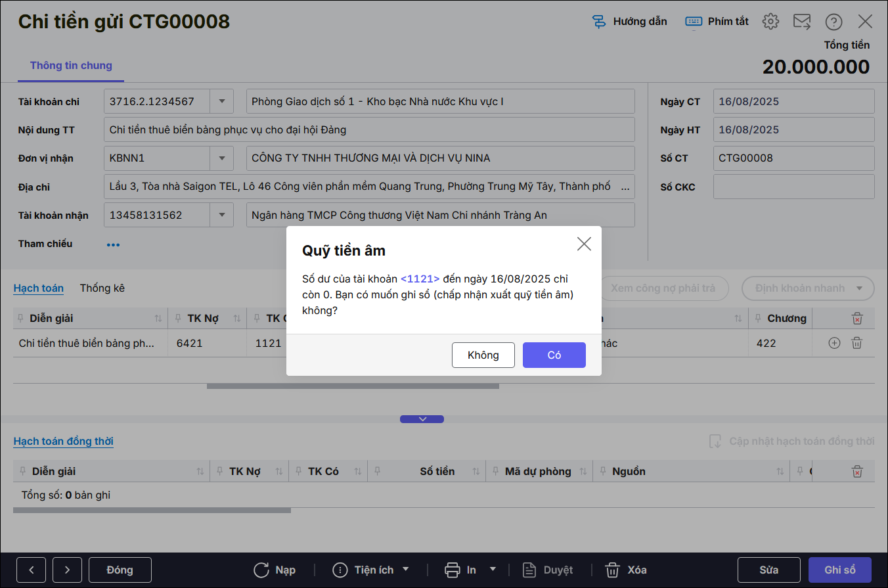The height and width of the screenshot is (588, 888).
Task: Open account 1121 link in the dialog
Action: 420,279
